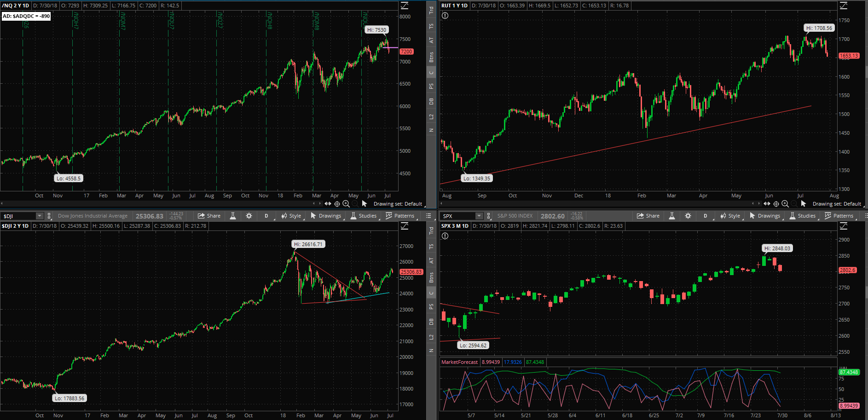Click the pan arrows icon under /NQ chart
Screen dimensions: 868x420
pos(328,204)
